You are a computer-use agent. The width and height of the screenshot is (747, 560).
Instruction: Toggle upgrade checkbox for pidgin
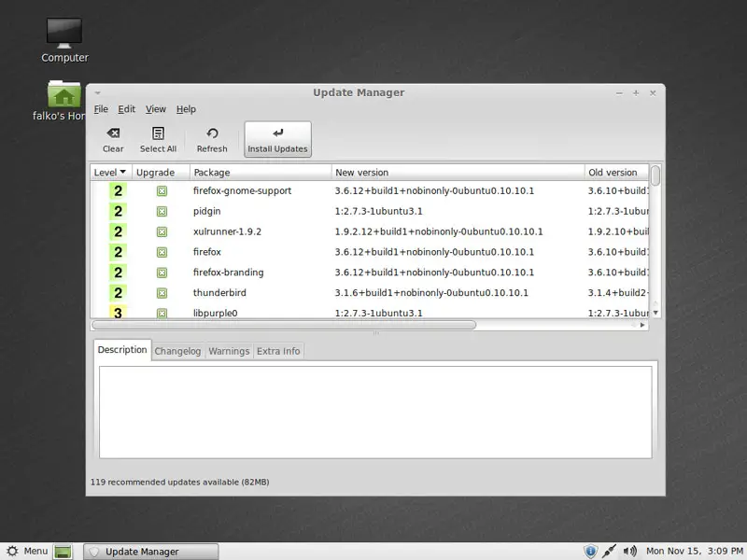coord(162,212)
